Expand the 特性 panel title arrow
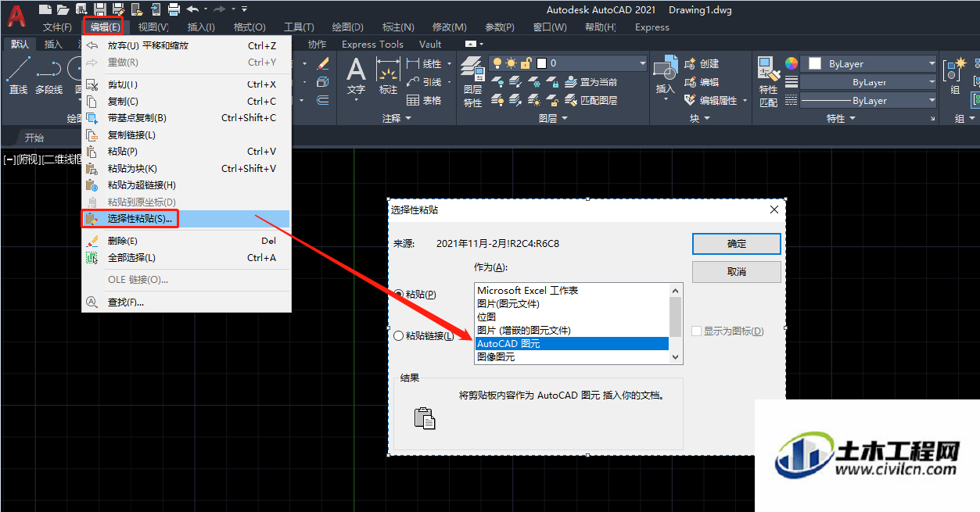Viewport: 980px width, 512px height. click(x=853, y=119)
